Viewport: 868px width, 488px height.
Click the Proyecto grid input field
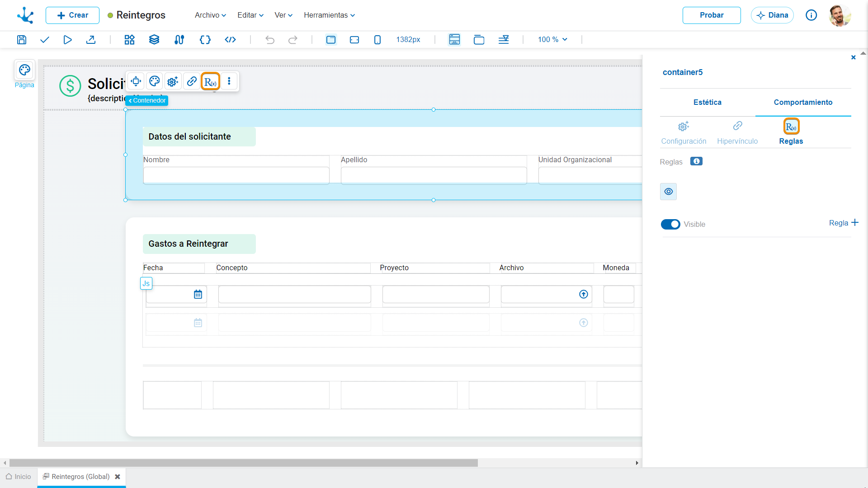pos(436,295)
